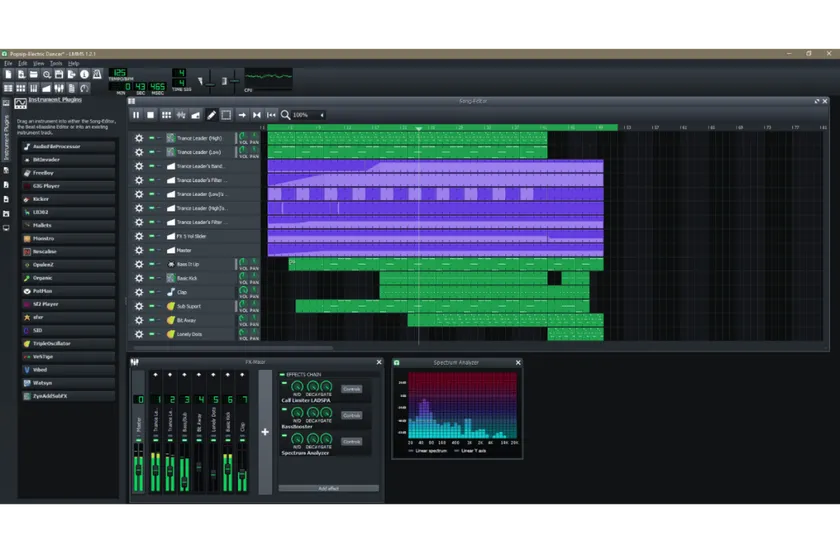Open gear menu for FX 5 Vol Slider track
The image size is (840, 560).
tap(139, 236)
